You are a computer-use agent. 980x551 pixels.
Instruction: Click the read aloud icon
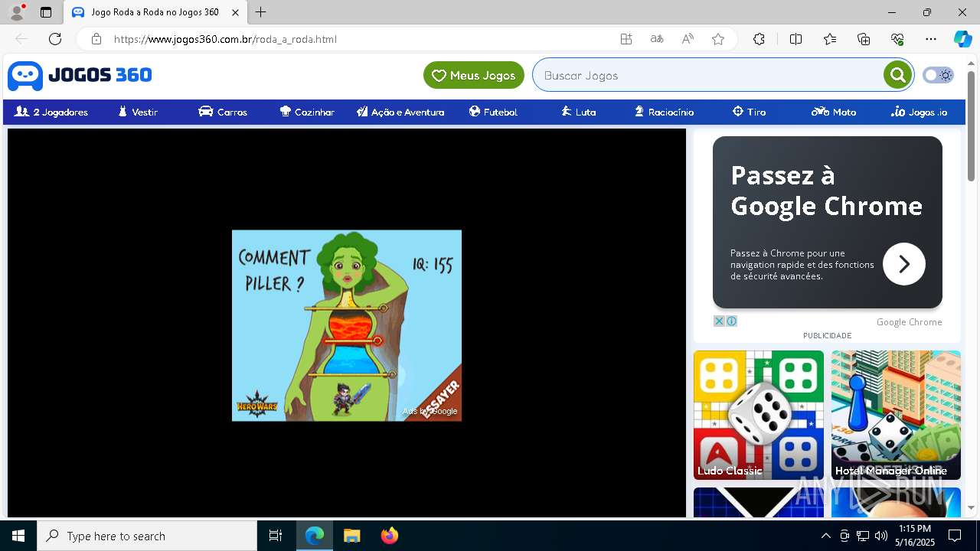[688, 39]
